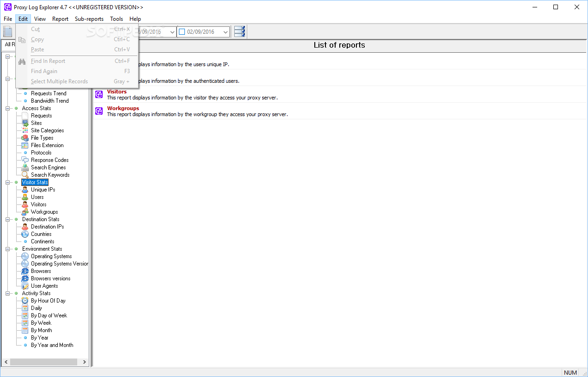Viewport: 588px width, 377px height.
Task: Select By Year and Month tree item
Action: [52, 345]
